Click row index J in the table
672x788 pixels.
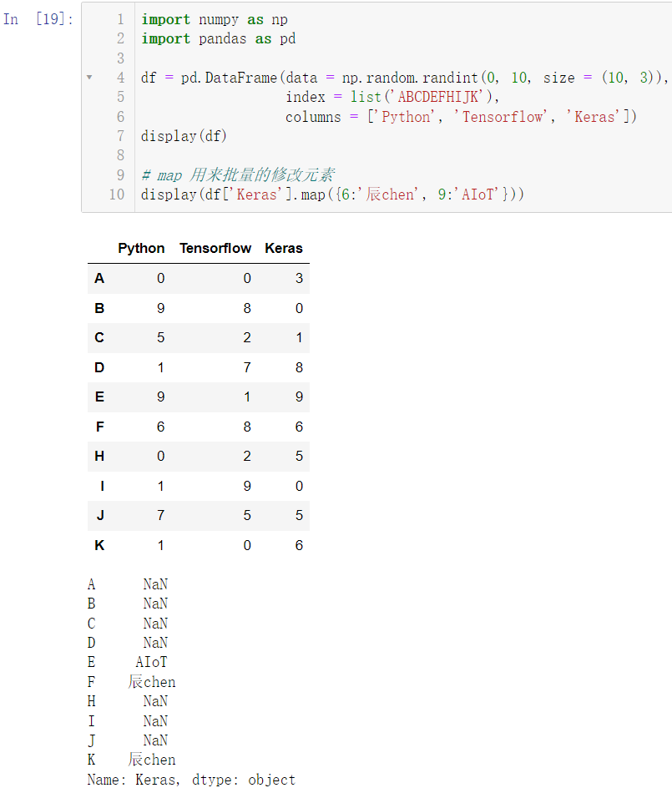[100, 516]
